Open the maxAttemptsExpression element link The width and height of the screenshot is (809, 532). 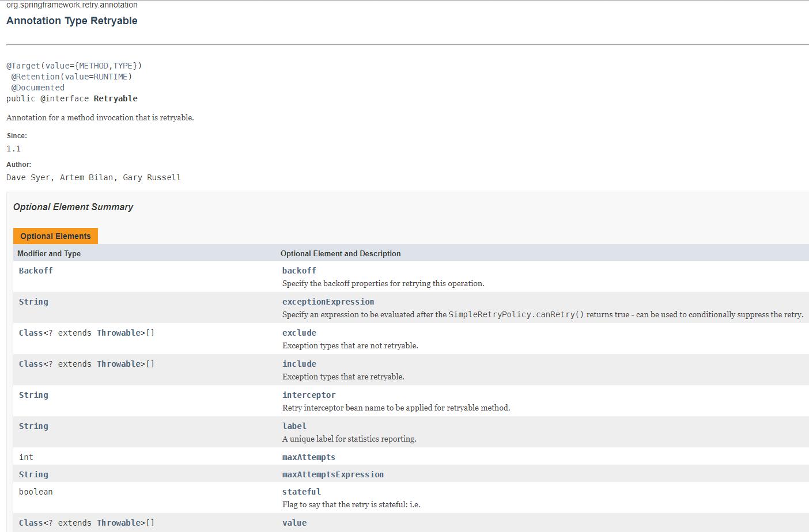pos(332,474)
